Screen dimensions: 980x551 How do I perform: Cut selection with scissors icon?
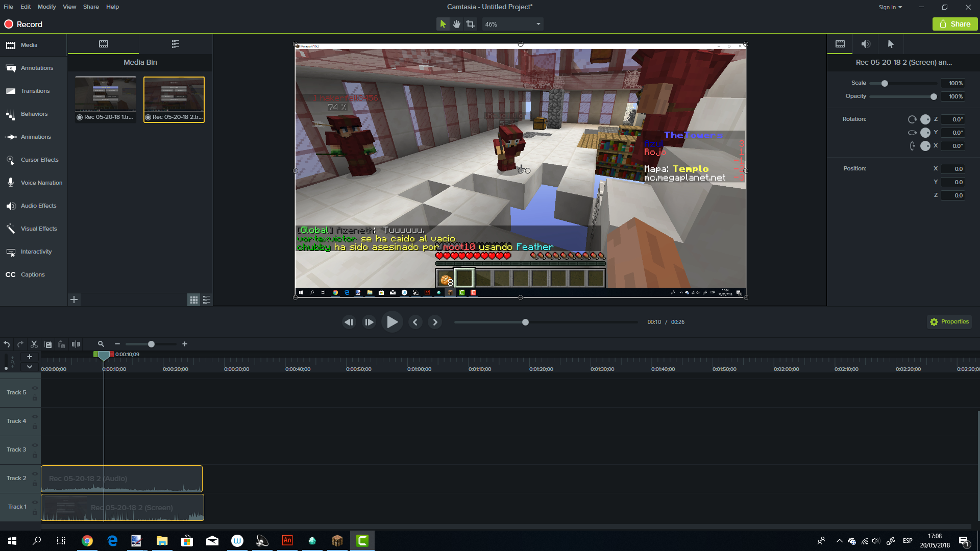34,344
